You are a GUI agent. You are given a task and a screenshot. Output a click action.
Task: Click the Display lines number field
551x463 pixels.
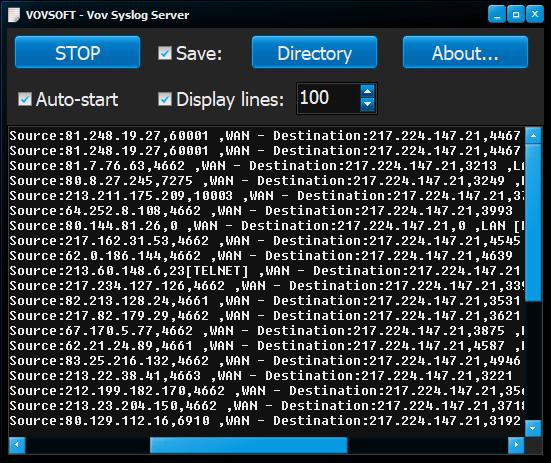click(329, 98)
